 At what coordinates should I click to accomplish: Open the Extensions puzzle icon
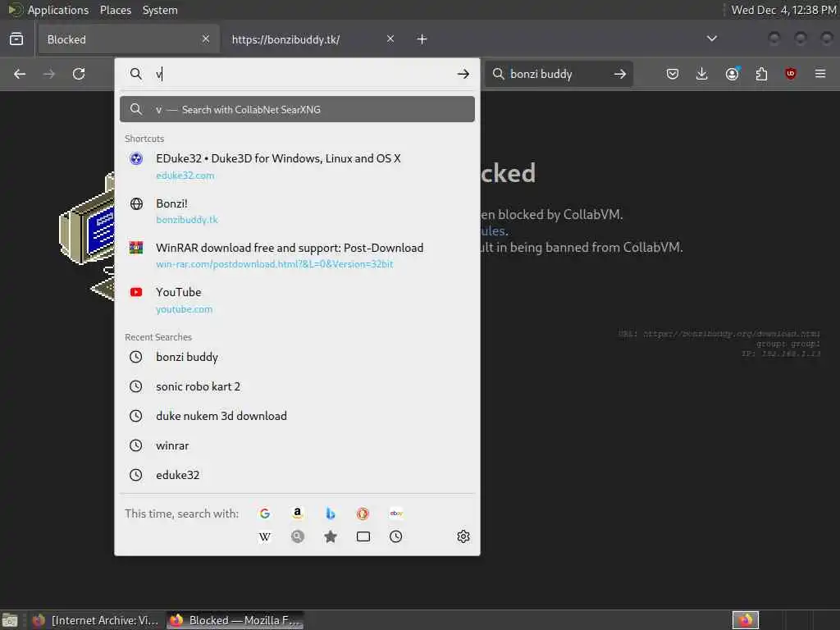761,74
